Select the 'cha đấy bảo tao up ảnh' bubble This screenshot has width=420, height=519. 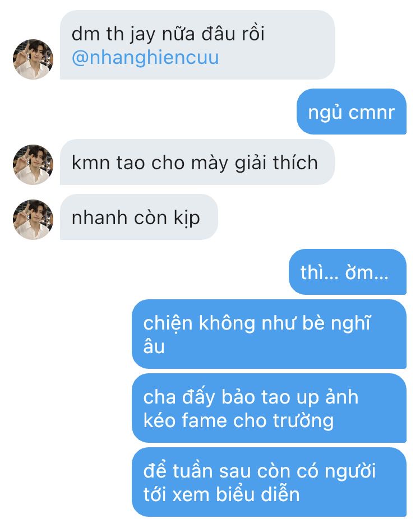[x=269, y=408]
